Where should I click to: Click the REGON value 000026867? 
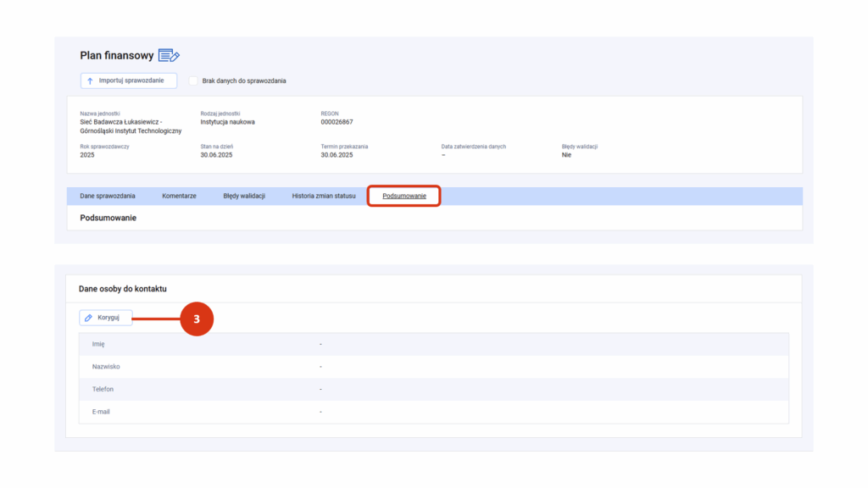tap(337, 122)
